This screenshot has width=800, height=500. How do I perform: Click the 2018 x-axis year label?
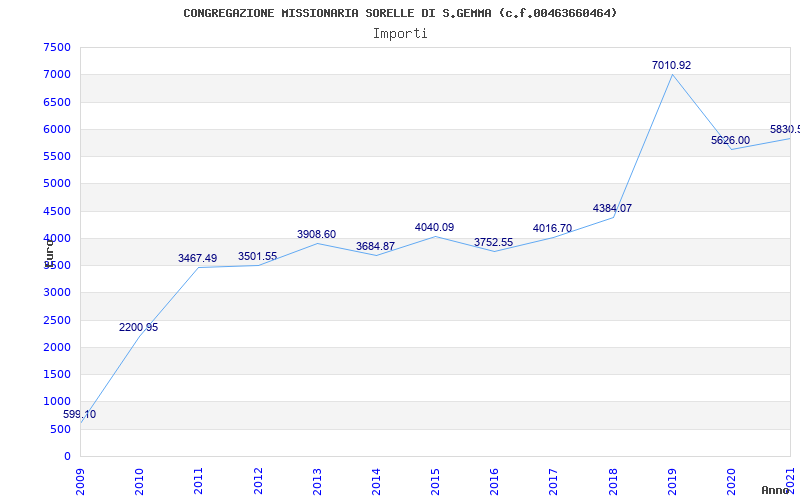point(613,481)
